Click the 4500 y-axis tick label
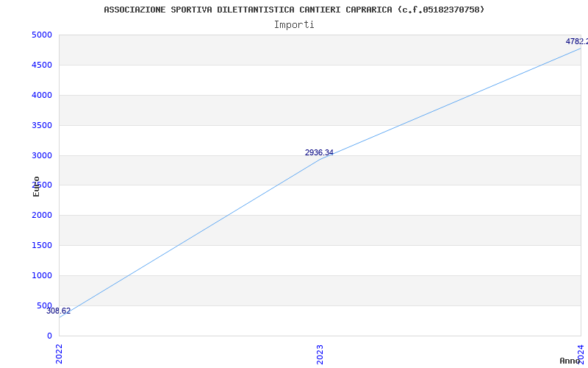The height and width of the screenshot is (368, 588). point(42,65)
